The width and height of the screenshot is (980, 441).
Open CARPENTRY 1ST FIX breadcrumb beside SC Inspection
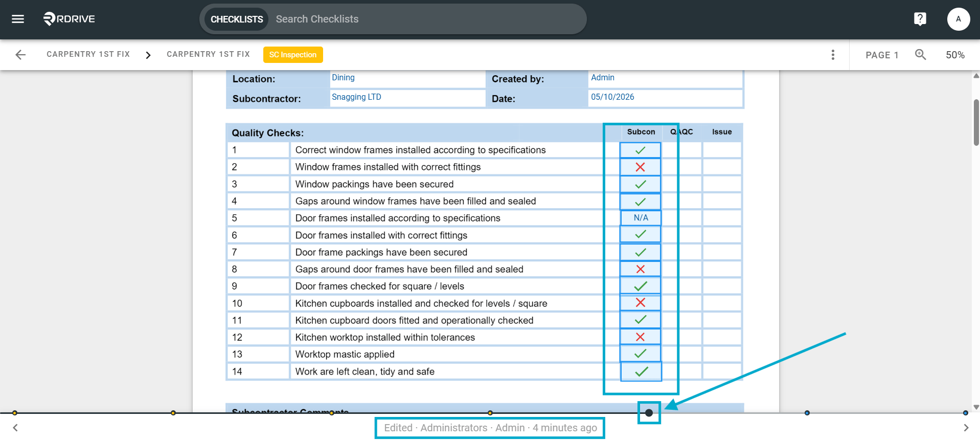pos(208,54)
